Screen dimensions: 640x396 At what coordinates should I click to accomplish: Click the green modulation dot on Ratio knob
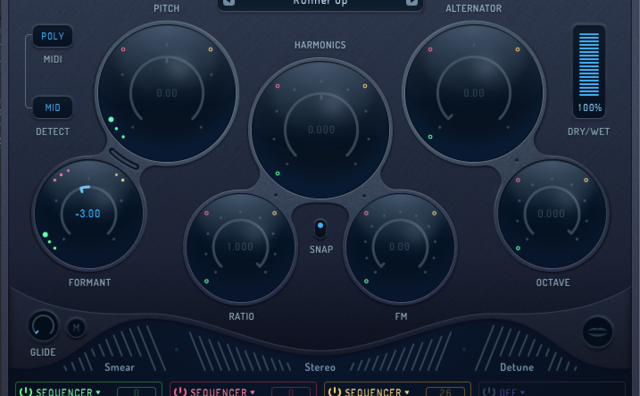[207, 281]
